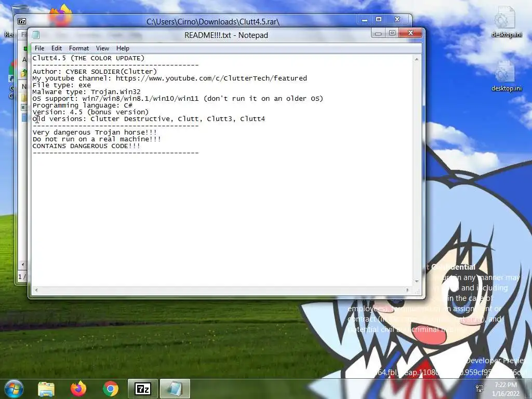Open the Format menu in Notepad
The width and height of the screenshot is (532, 399).
click(79, 48)
